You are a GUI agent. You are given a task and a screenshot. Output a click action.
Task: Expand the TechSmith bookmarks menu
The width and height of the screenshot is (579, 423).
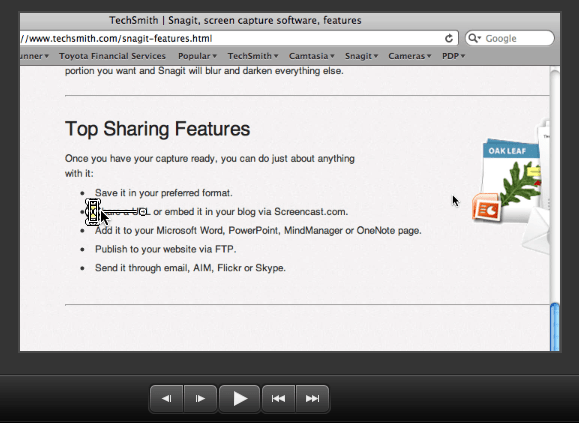tap(253, 56)
